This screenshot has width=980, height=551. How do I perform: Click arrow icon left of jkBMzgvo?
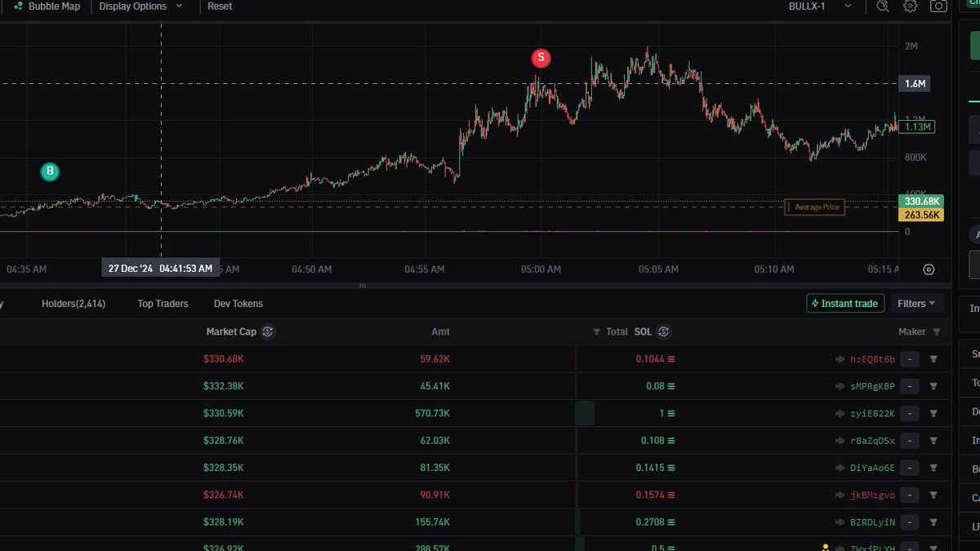click(840, 495)
